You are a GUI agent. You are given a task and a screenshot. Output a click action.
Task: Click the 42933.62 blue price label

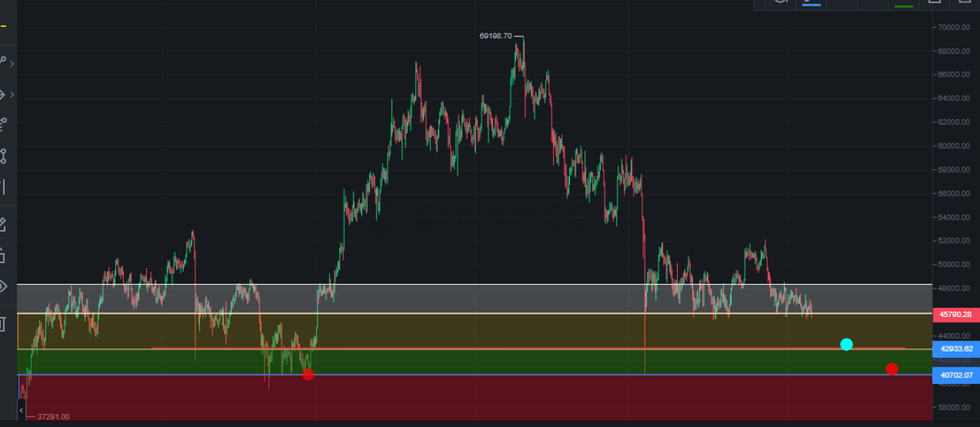click(955, 349)
